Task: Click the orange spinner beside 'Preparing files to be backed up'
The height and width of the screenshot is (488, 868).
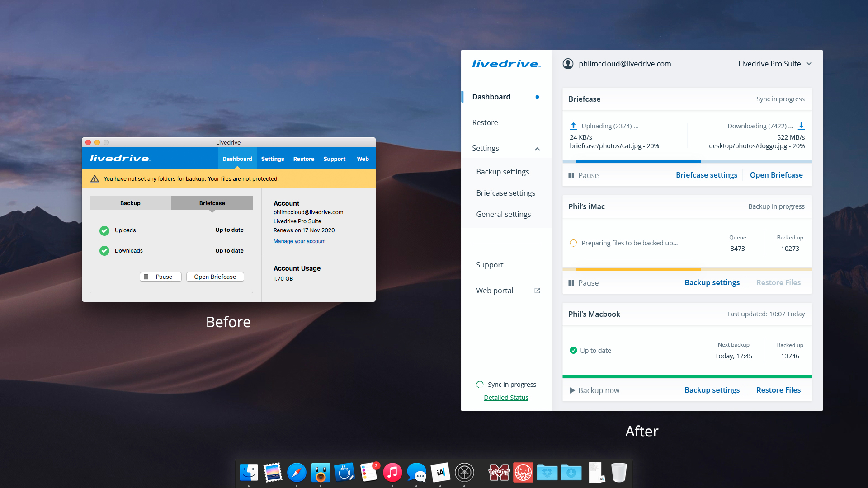Action: click(x=573, y=243)
